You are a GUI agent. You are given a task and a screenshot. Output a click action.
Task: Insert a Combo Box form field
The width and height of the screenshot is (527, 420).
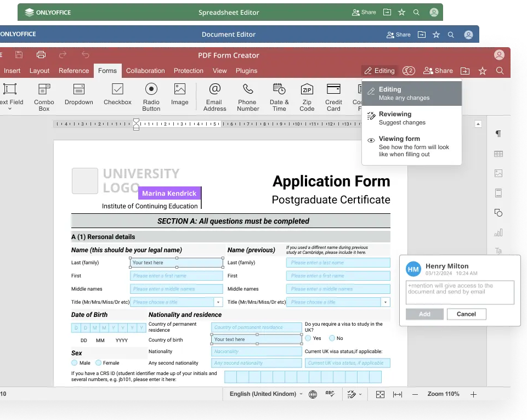coord(44,97)
